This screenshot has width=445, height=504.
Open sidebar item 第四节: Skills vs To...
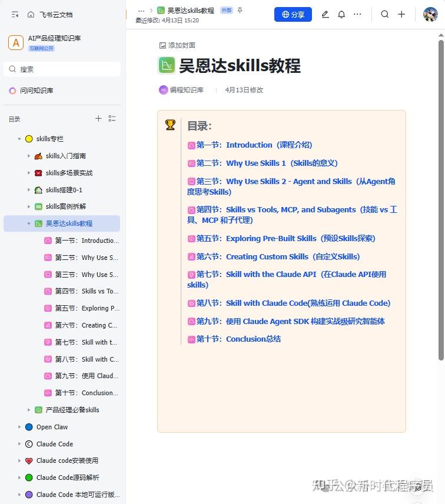pos(87,291)
